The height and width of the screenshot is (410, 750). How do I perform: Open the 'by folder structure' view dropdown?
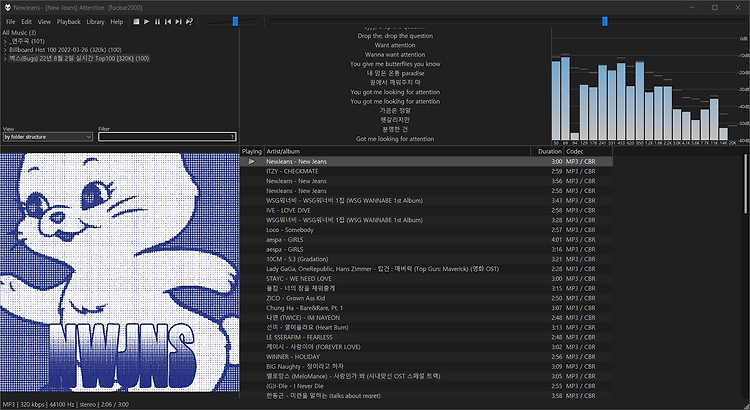[x=47, y=137]
